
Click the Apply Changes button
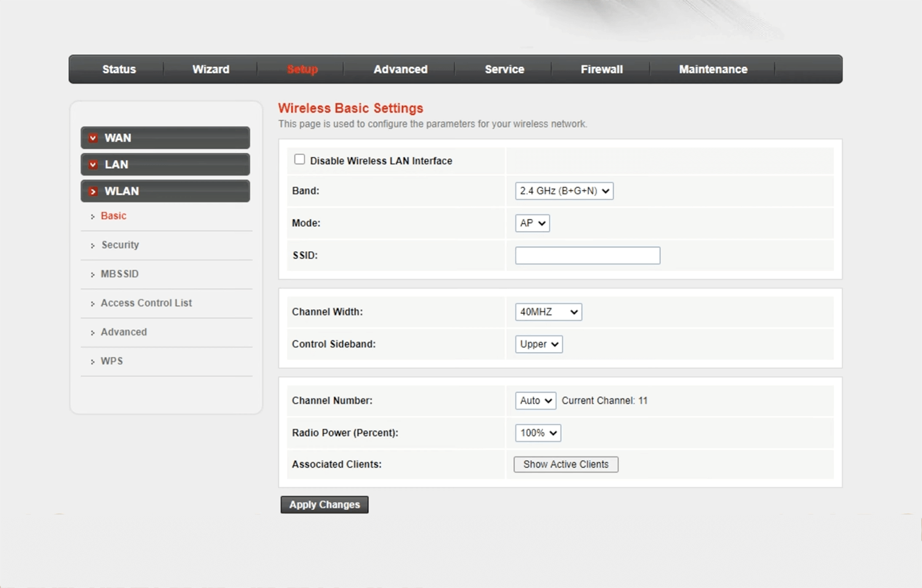click(325, 504)
